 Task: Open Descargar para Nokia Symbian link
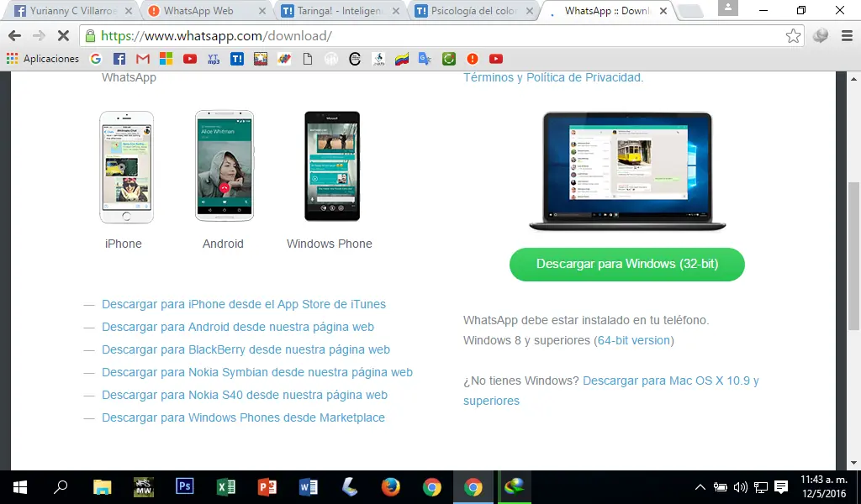tap(257, 372)
